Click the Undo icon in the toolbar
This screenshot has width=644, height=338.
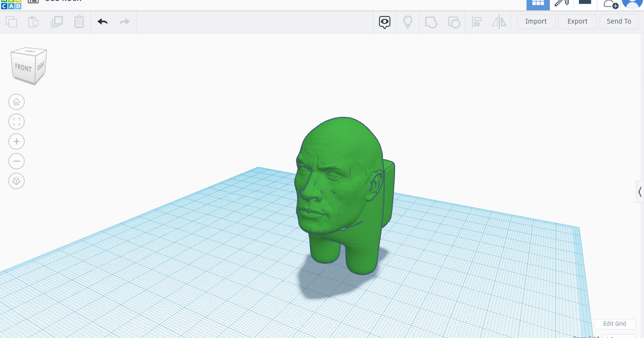103,21
